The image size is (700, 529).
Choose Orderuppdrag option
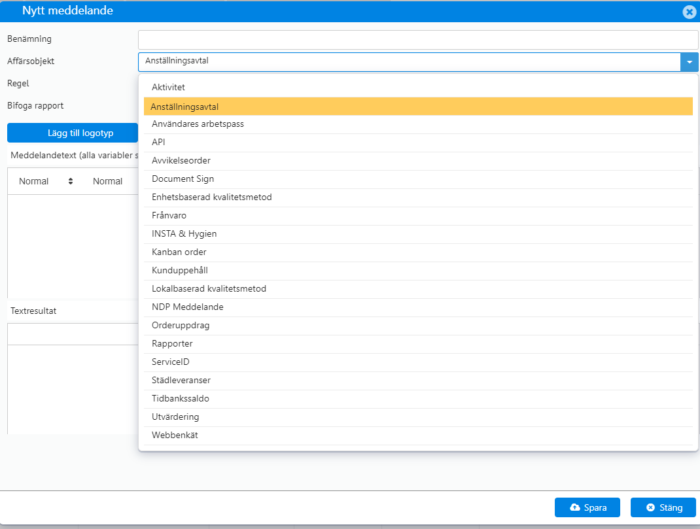point(418,325)
